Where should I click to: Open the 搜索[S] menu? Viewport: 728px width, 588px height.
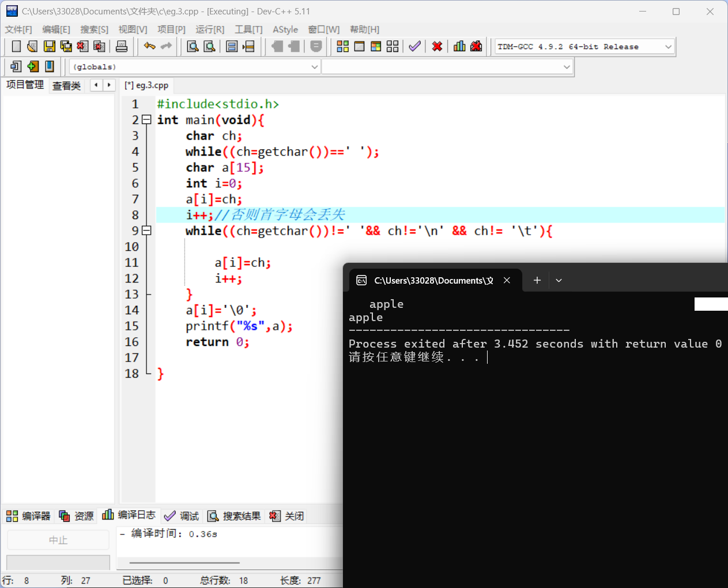(94, 29)
